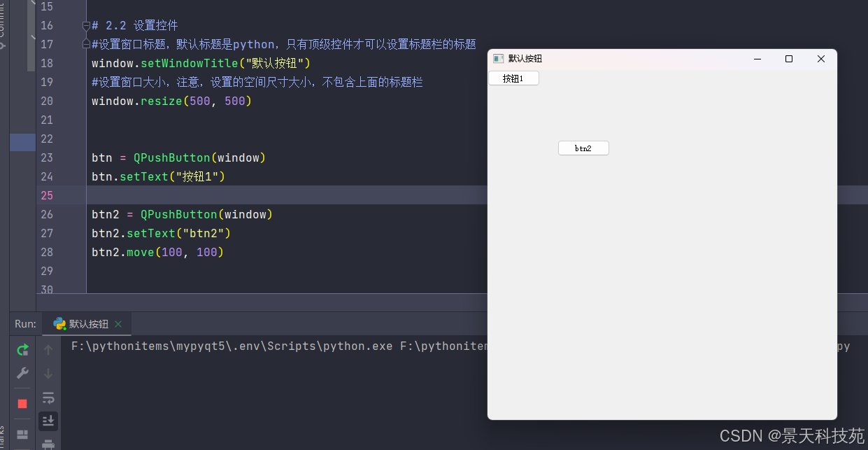The height and width of the screenshot is (450, 868).
Task: Maximize the 默认按钮 window
Action: point(789,59)
